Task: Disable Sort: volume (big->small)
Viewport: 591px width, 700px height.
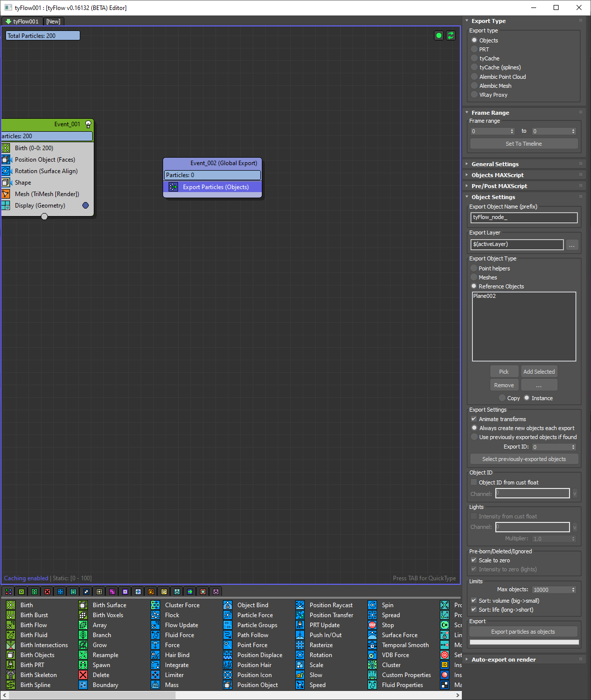Action: pos(474,601)
